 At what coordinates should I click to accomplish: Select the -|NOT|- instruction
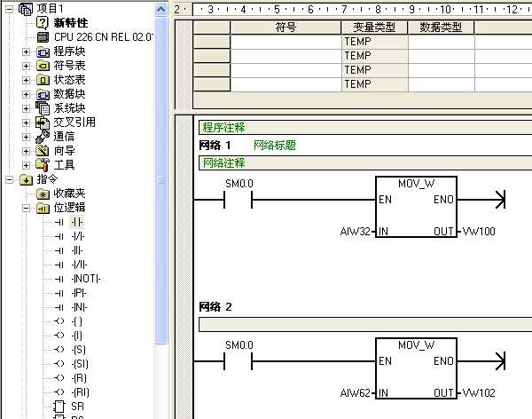point(86,279)
